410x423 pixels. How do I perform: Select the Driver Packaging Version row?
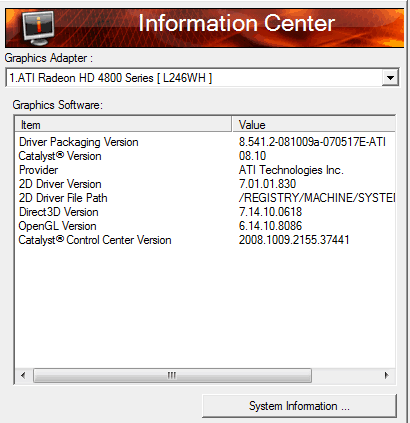point(205,142)
